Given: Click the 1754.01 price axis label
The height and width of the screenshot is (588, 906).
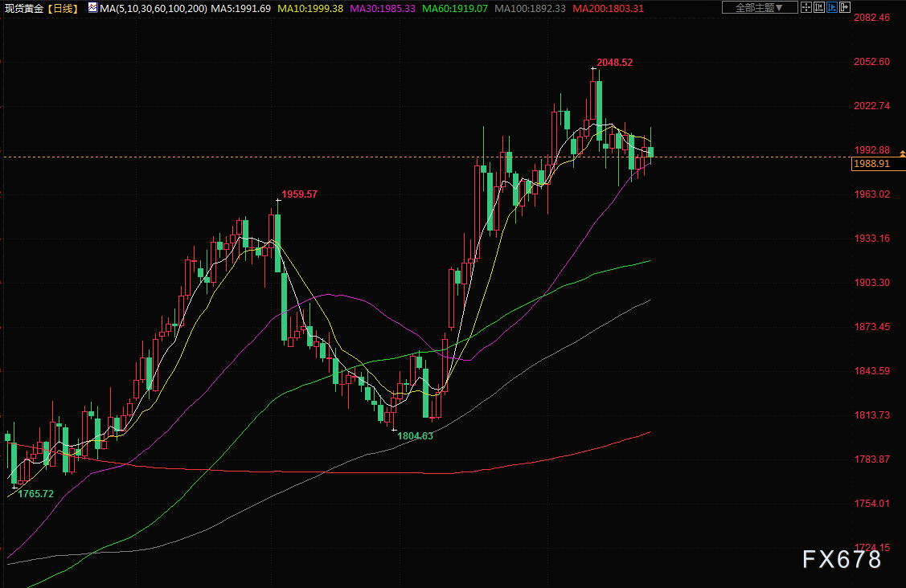Looking at the screenshot, I should coord(872,504).
